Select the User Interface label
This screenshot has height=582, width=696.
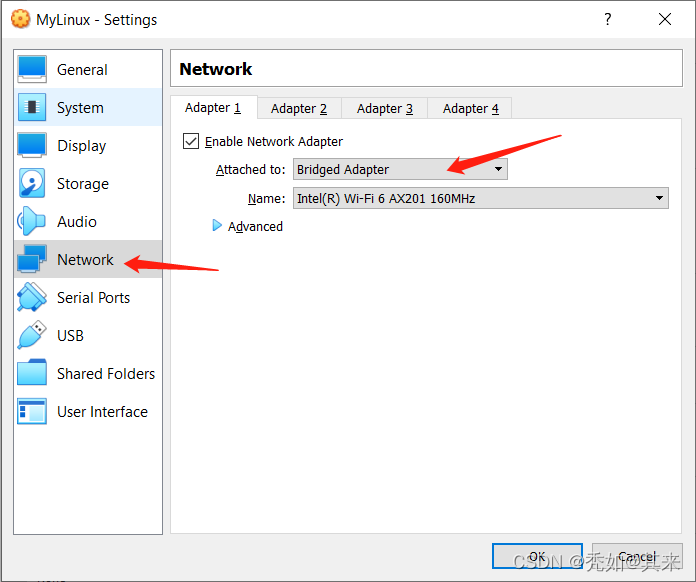(x=103, y=412)
